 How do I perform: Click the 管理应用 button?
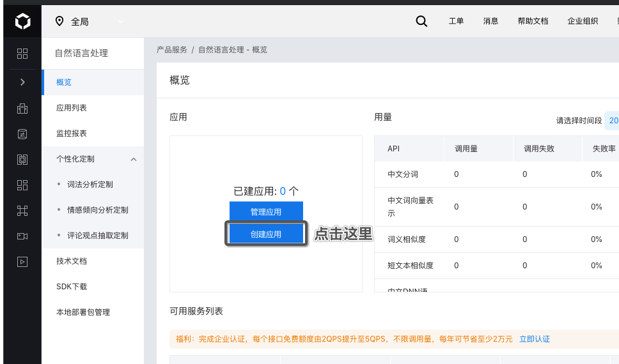click(266, 212)
